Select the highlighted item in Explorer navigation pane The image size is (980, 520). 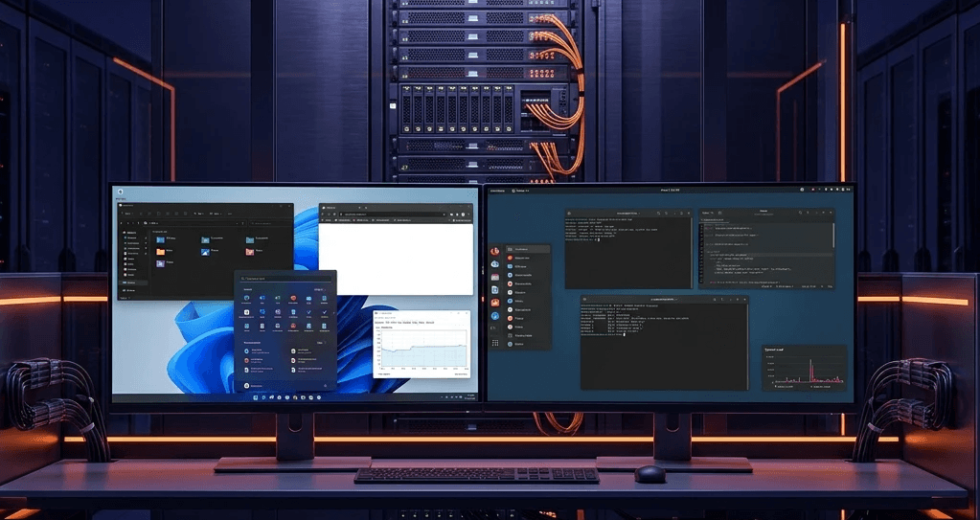(134, 283)
